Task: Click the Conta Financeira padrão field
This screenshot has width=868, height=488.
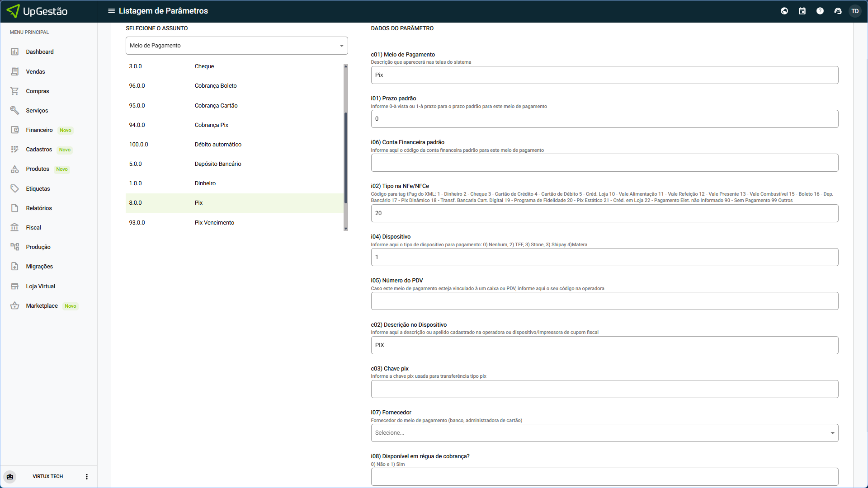Action: click(x=604, y=163)
